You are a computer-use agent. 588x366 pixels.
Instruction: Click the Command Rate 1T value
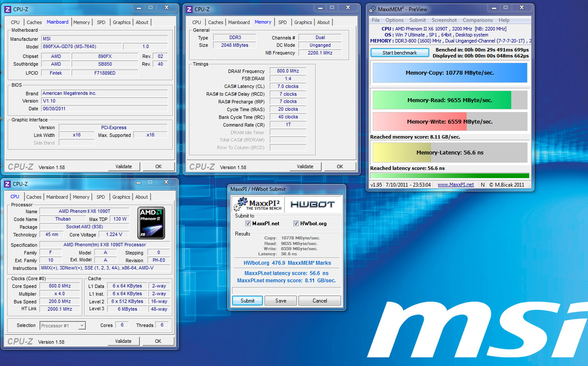288,125
